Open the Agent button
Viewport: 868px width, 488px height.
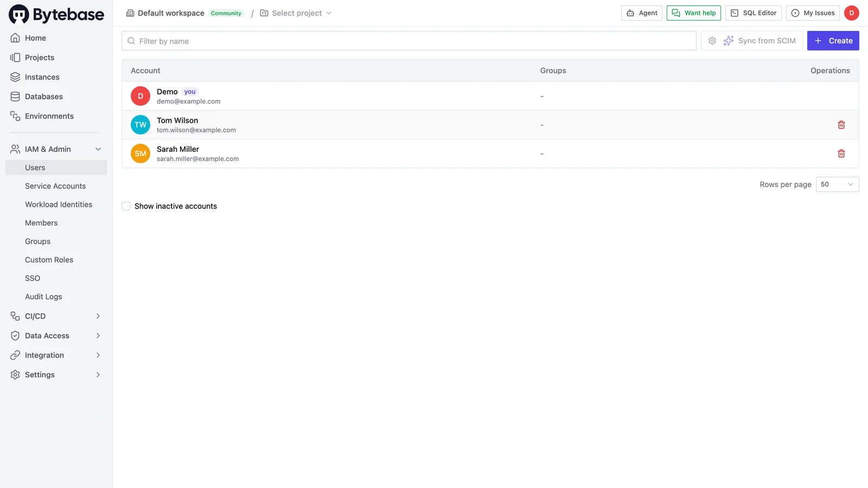coord(642,13)
